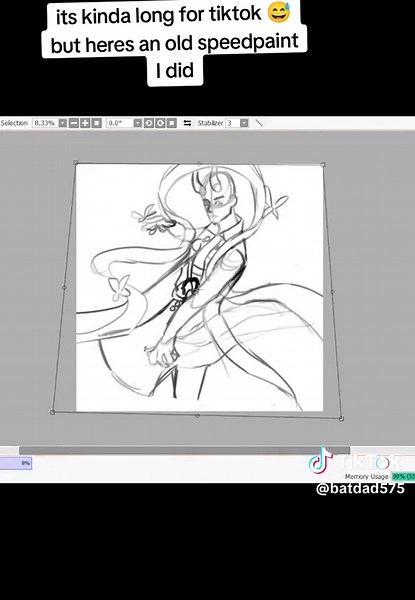Image resolution: width=415 pixels, height=600 pixels.
Task: Flip the view horizontally with arrows icon
Action: 187,123
